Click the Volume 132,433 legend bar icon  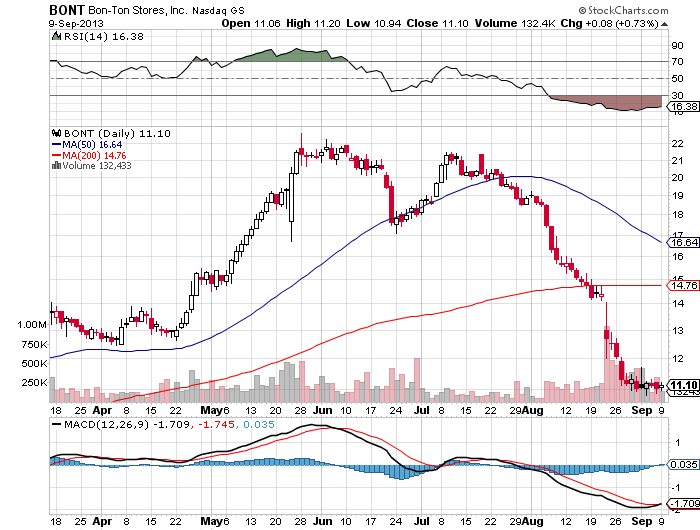(x=56, y=165)
